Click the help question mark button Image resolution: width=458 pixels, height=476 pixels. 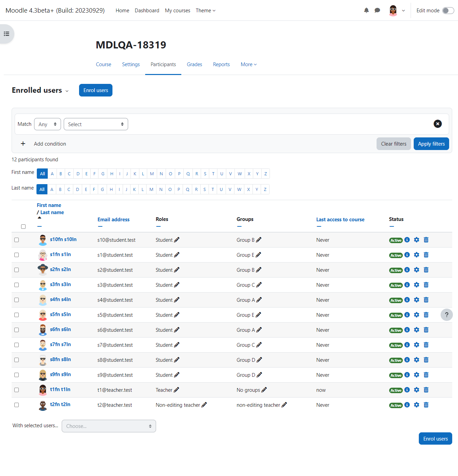(447, 315)
